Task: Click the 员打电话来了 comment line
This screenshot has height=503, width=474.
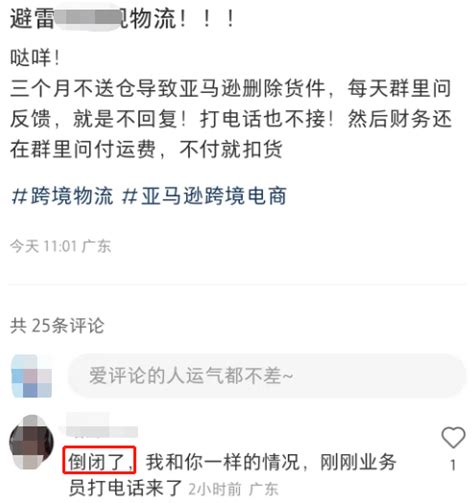Action: 125,489
